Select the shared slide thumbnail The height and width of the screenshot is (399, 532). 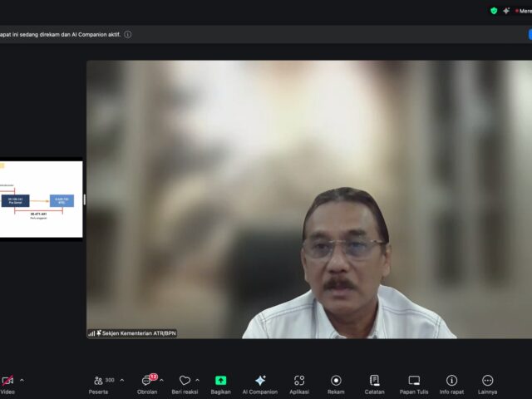41,199
